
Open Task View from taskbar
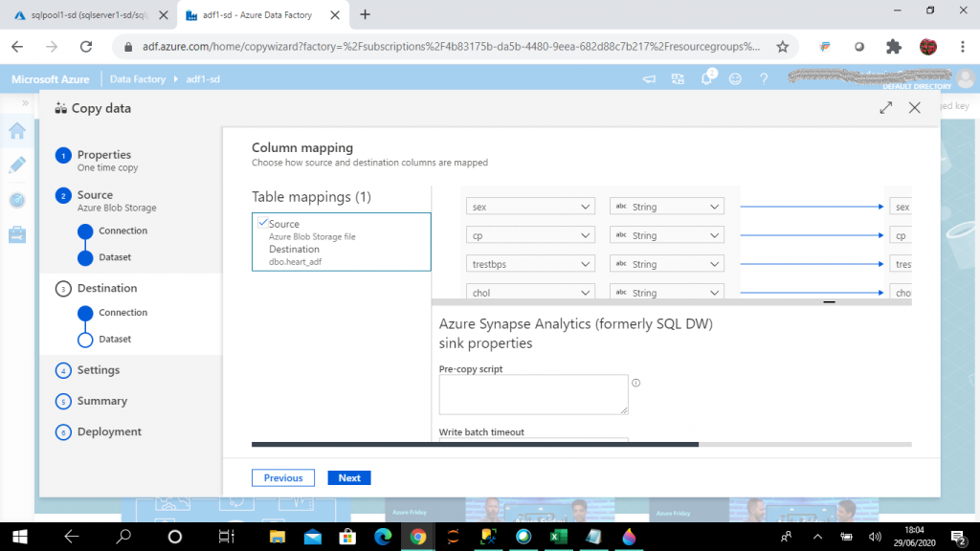coord(226,537)
